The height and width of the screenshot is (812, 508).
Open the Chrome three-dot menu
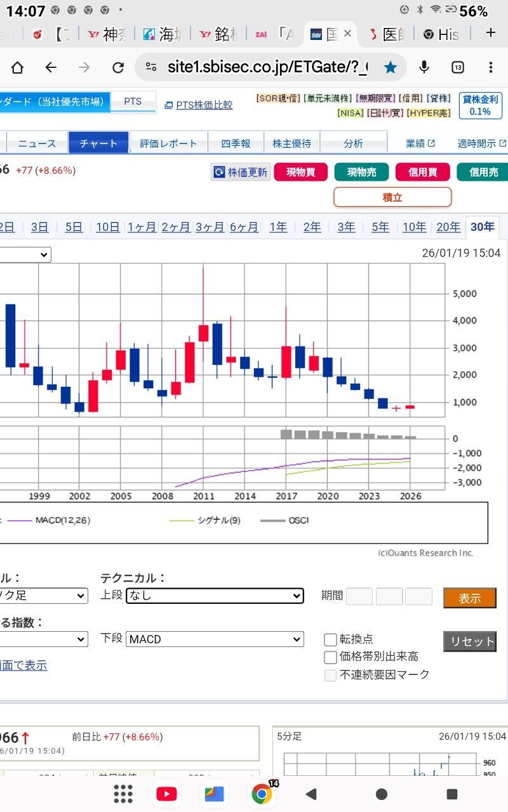[491, 67]
